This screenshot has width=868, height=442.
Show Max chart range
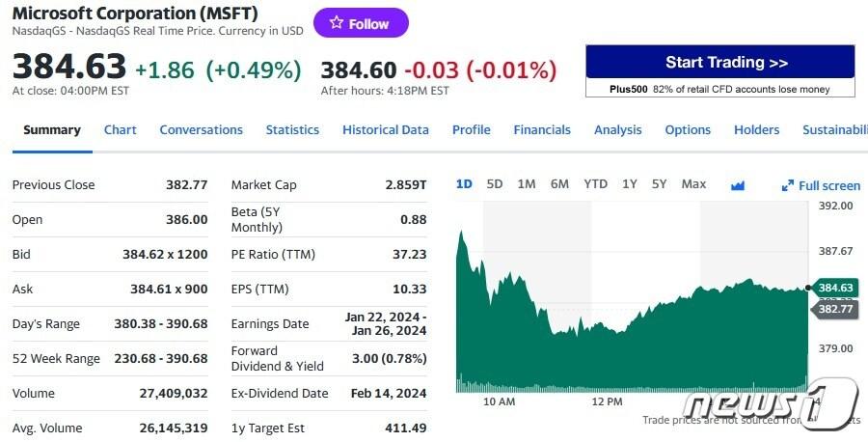pos(693,184)
